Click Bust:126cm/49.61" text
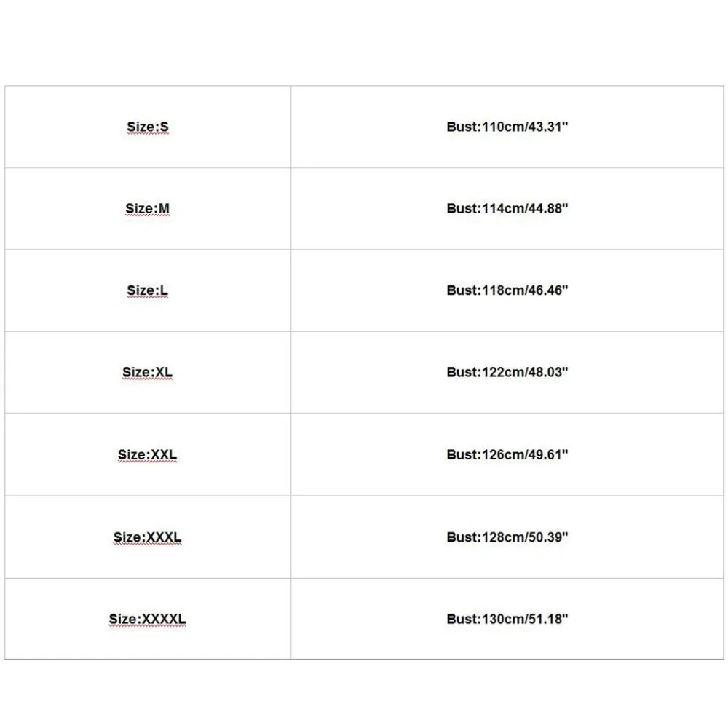The image size is (728, 728). pyautogui.click(x=507, y=454)
